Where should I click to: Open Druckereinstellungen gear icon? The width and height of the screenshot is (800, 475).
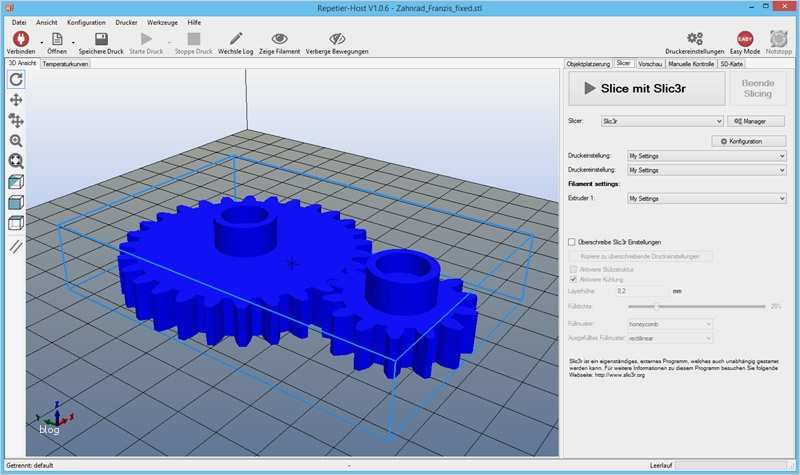click(695, 38)
